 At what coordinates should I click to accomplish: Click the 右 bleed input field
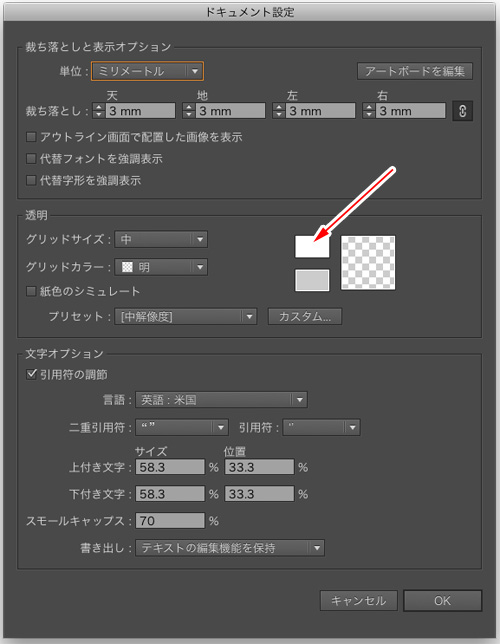point(410,111)
